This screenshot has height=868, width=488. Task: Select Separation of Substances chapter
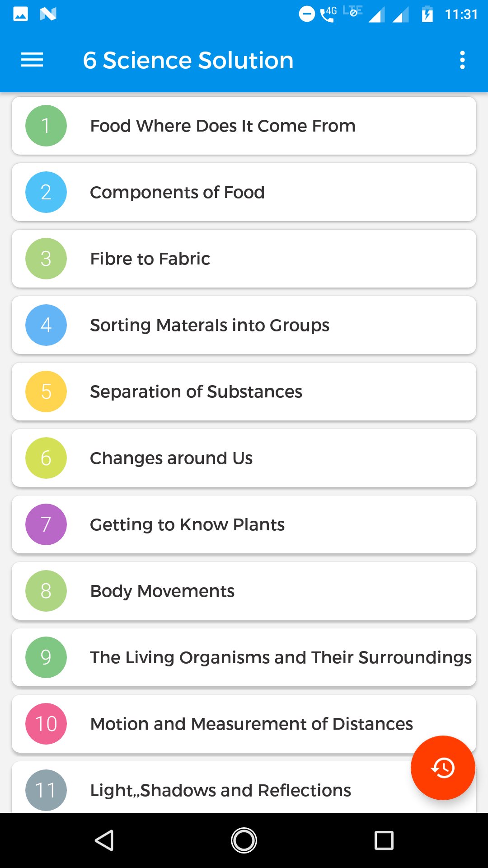(x=244, y=392)
